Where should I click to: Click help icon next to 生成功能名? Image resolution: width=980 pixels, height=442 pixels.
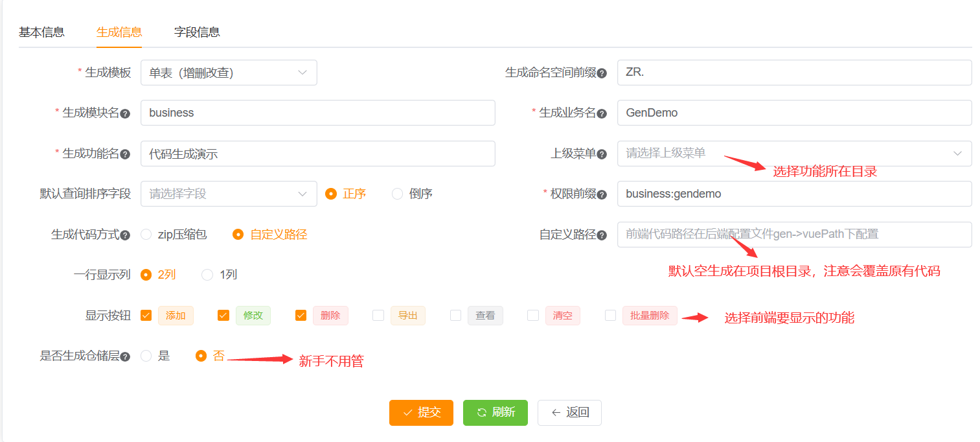coord(125,154)
